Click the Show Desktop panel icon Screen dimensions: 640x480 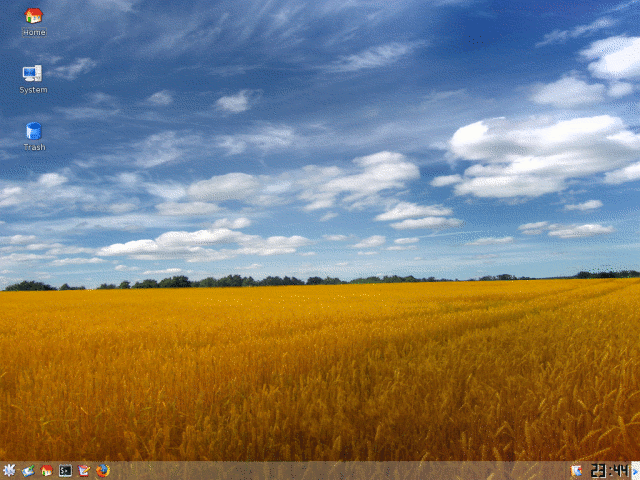click(28, 471)
